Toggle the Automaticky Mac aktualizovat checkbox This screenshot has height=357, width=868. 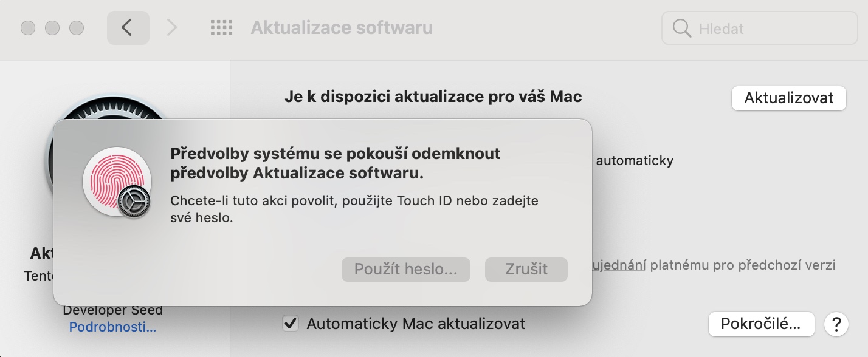[x=291, y=324]
